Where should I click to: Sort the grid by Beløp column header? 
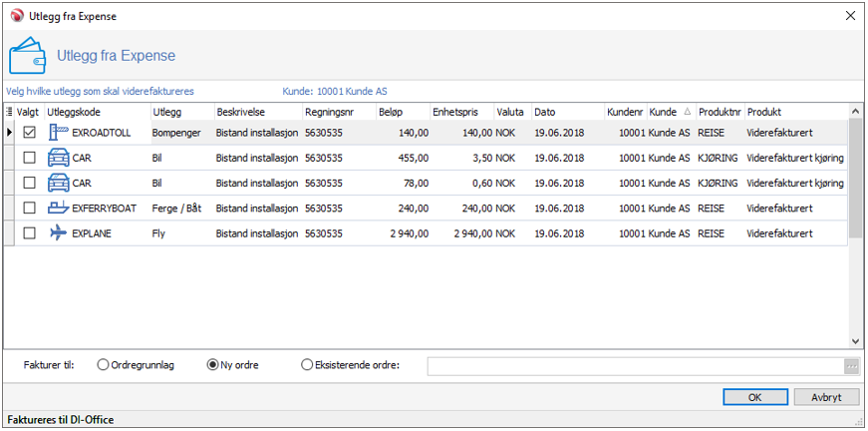coord(404,112)
